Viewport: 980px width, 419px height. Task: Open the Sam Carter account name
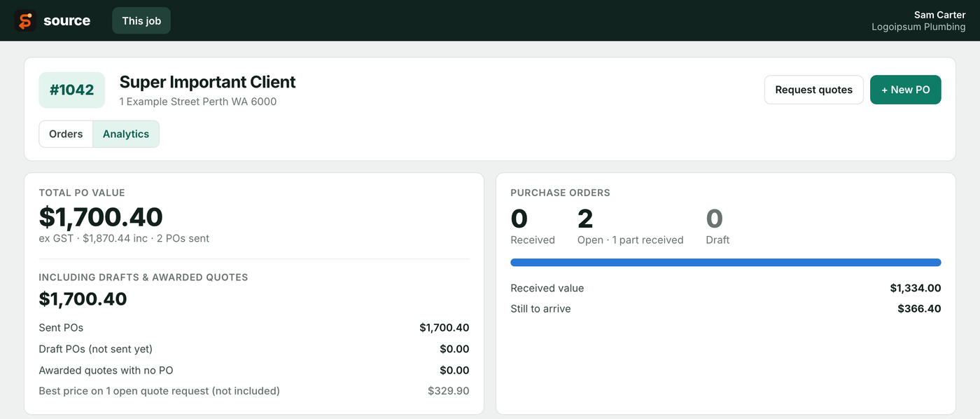939,15
